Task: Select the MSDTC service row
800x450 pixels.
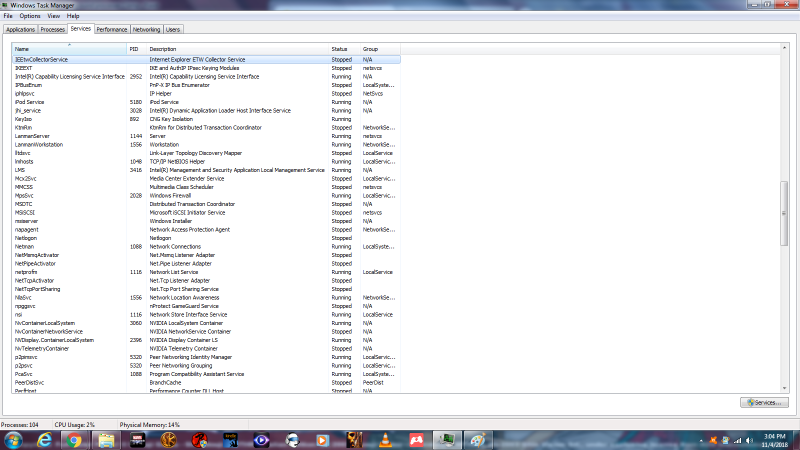Action: pyautogui.click(x=206, y=204)
